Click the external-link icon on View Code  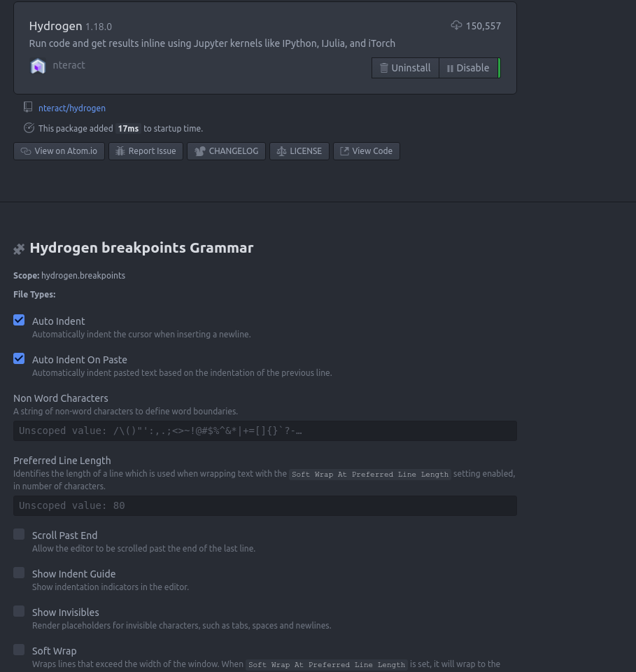click(344, 151)
